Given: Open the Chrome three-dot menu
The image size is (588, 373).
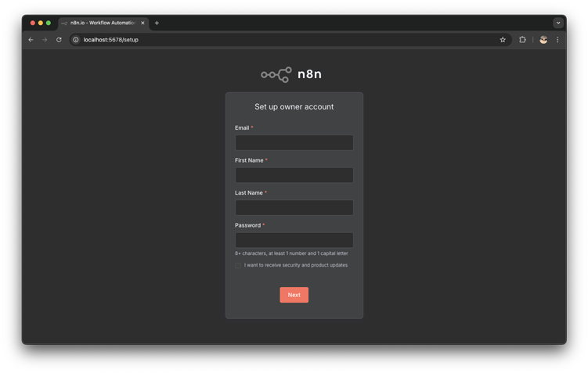Looking at the screenshot, I should coord(557,40).
